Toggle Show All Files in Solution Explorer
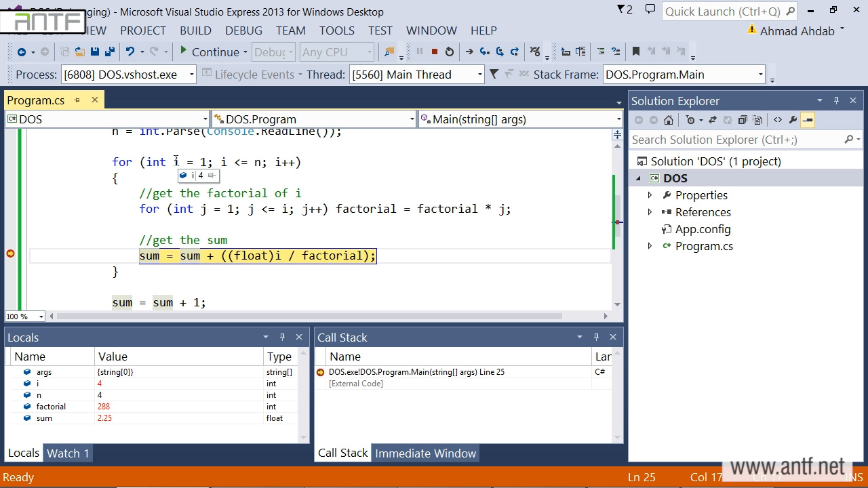Screen dimensions: 868x488 [x=757, y=120]
